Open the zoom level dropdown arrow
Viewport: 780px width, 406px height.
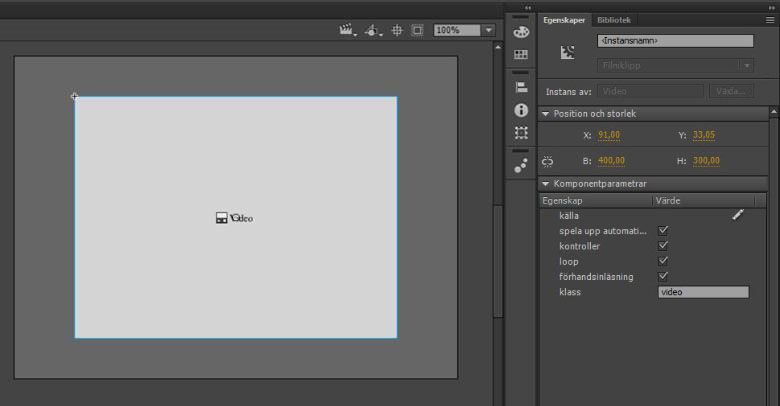click(x=488, y=30)
